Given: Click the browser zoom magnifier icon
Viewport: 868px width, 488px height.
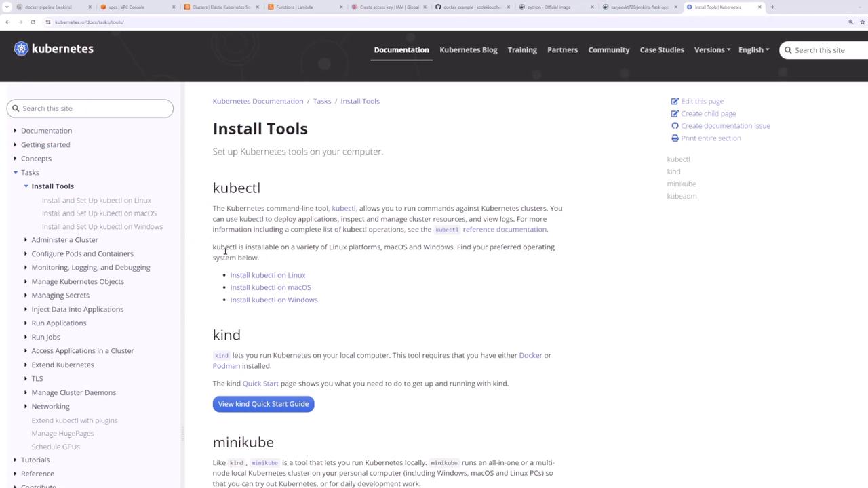Looking at the screenshot, I should click(x=851, y=22).
